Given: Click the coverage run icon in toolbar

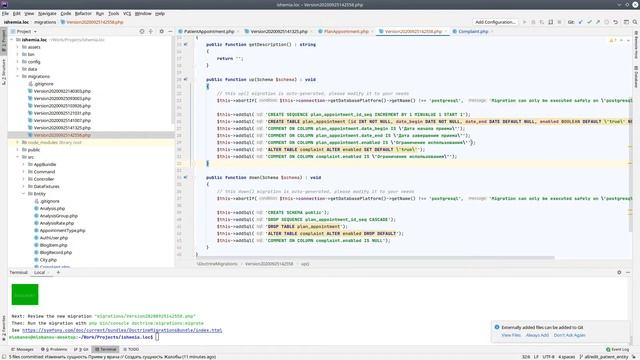Looking at the screenshot, I should tap(542, 22).
